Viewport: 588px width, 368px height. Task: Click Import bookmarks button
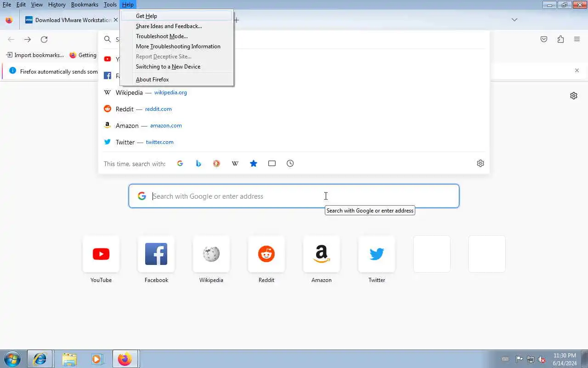point(35,55)
